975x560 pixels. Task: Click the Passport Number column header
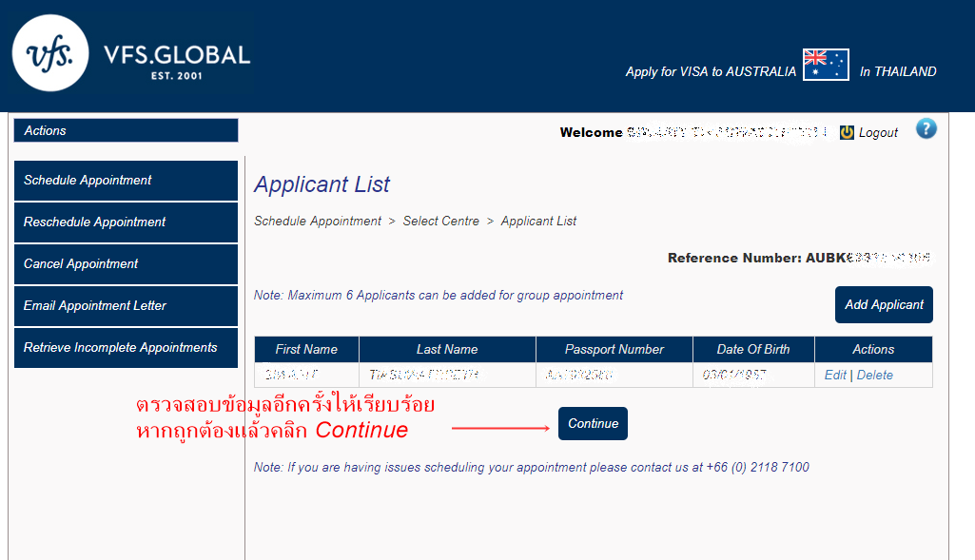pyautogui.click(x=614, y=349)
